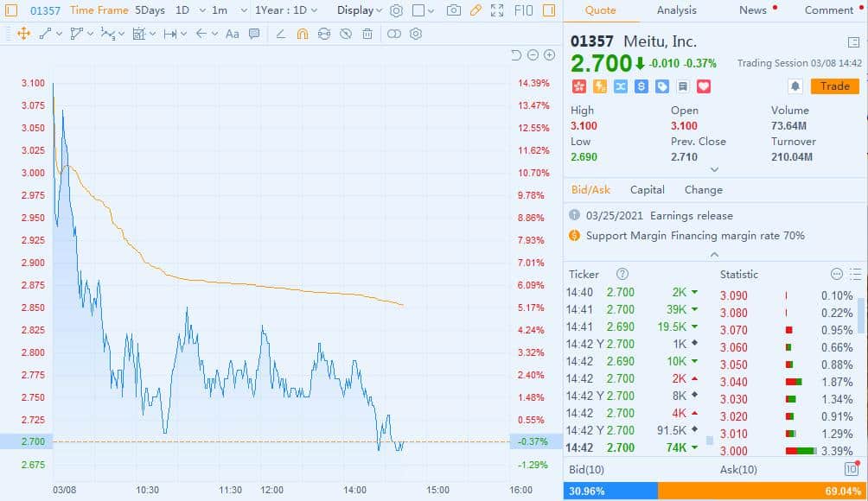Select the magnet snap tool
868x501 pixels.
tap(303, 34)
